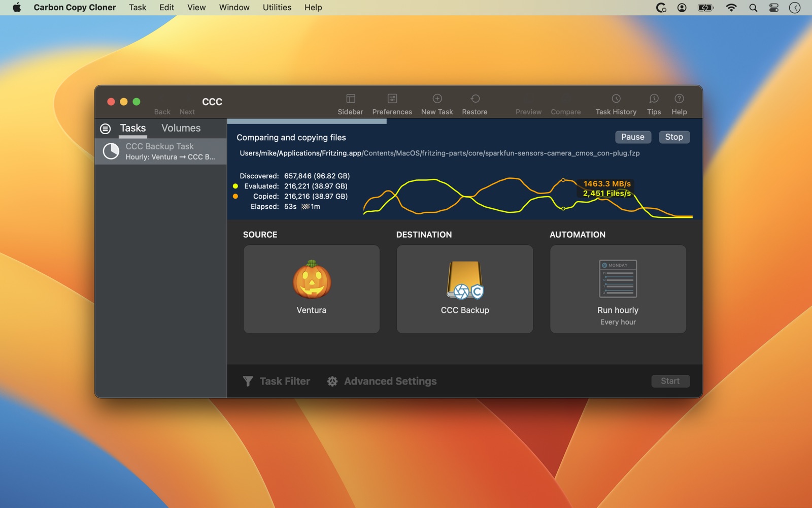Open the Task menu

tap(138, 8)
